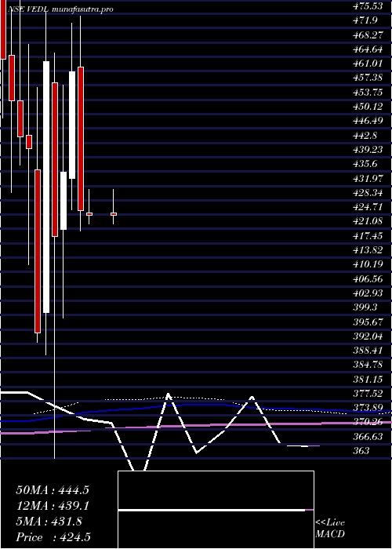Viewport: 392px width, 549px height.
Task: Click the 421.08 price axis label
Action: click(x=368, y=221)
